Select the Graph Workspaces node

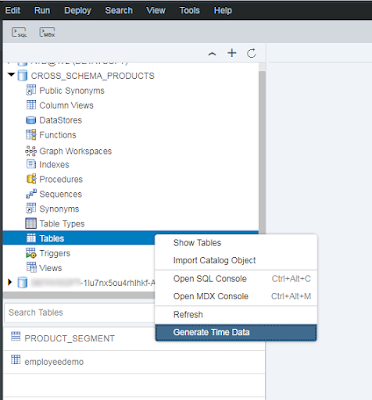[x=75, y=151]
